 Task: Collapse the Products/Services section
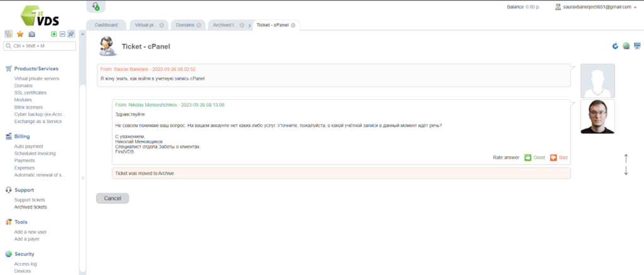[36, 69]
